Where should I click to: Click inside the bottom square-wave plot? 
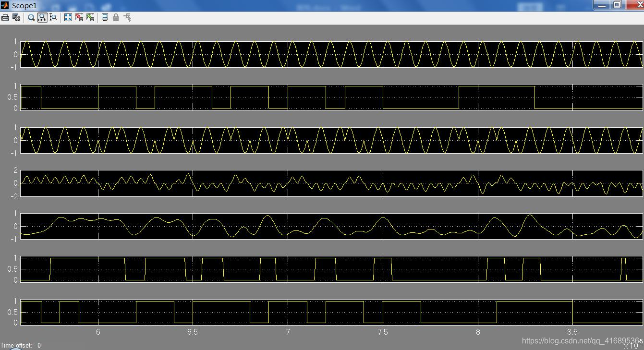tap(332, 312)
